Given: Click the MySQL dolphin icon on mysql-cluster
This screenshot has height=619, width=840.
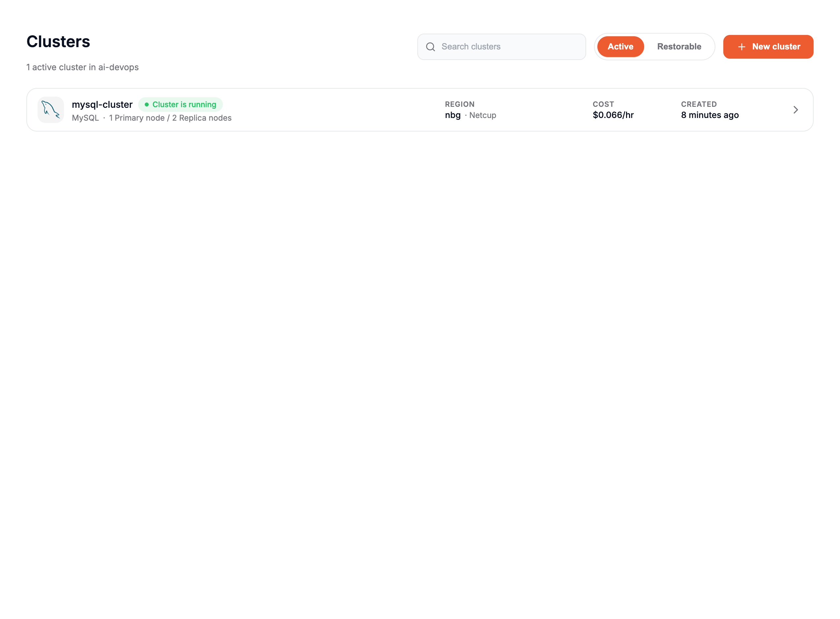Looking at the screenshot, I should [50, 110].
